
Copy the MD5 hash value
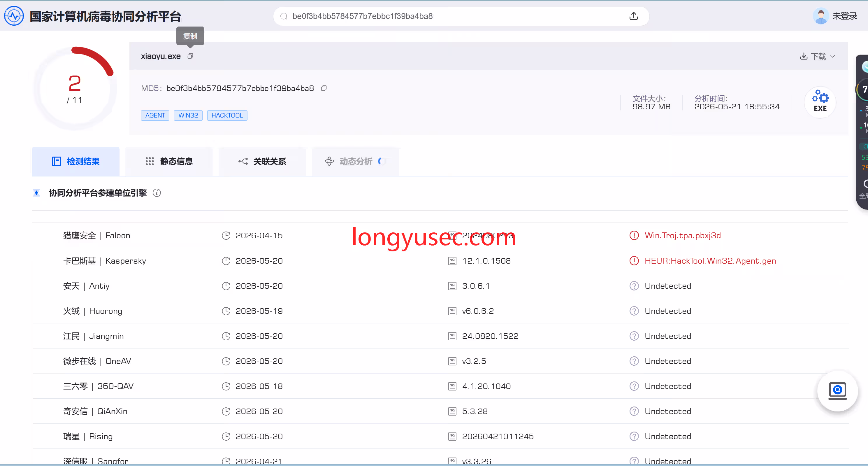324,88
